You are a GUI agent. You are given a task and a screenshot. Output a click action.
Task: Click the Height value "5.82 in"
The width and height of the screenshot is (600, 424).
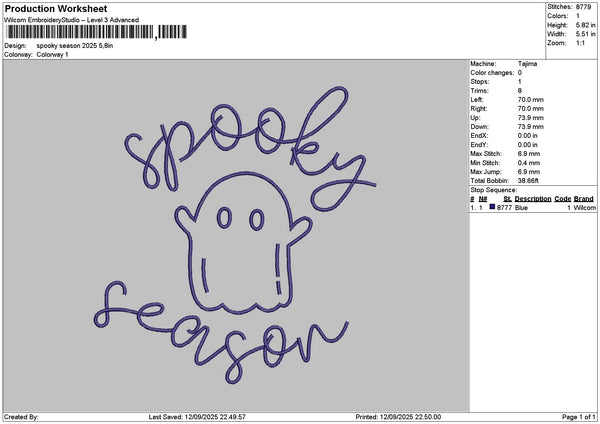[585, 25]
